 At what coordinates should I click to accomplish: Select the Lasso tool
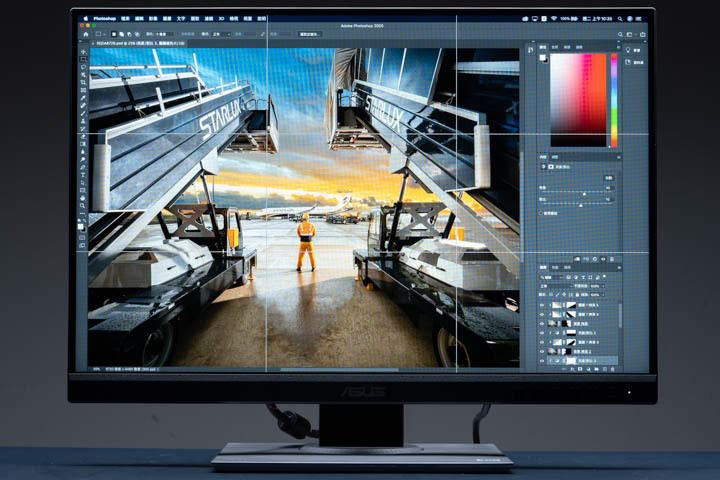83,67
